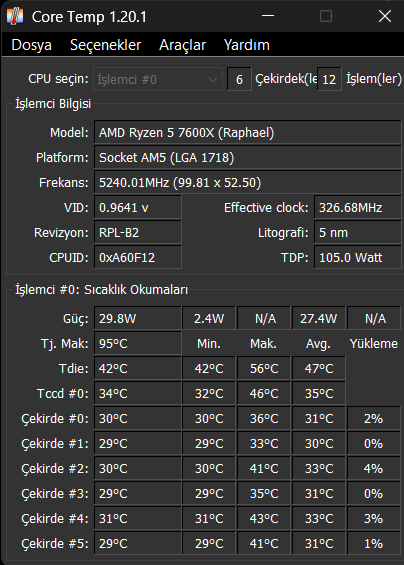Click the Çekirde #3 maximum value 35°C

tap(264, 493)
